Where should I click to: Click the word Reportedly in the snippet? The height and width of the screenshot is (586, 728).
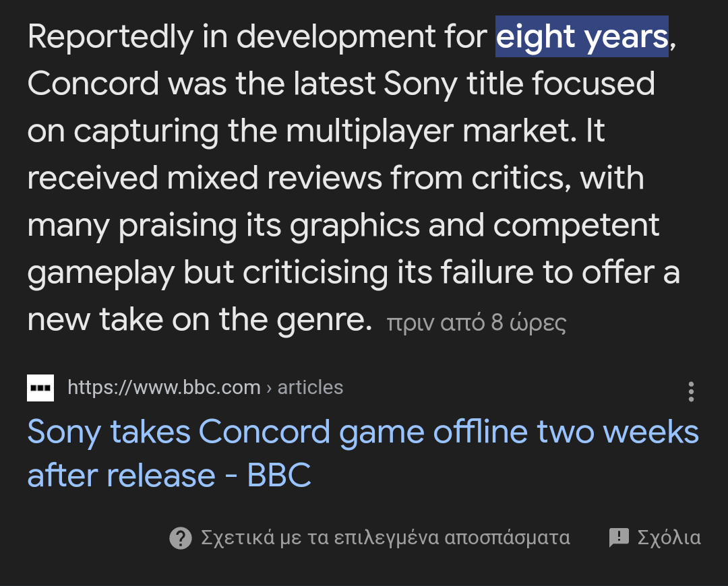tap(111, 38)
